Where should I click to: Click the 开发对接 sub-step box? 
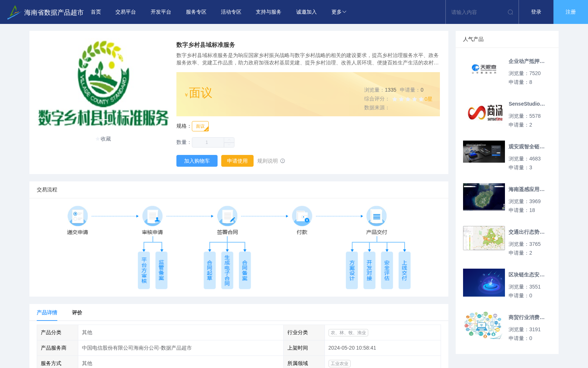click(369, 270)
